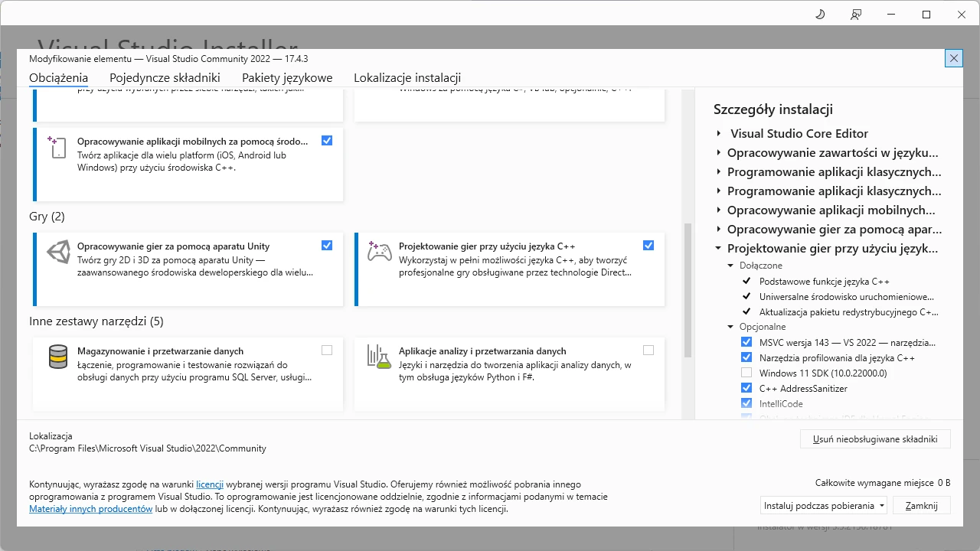
Task: Select Magazynowanie i przetwarzanie danych card title
Action: [160, 351]
